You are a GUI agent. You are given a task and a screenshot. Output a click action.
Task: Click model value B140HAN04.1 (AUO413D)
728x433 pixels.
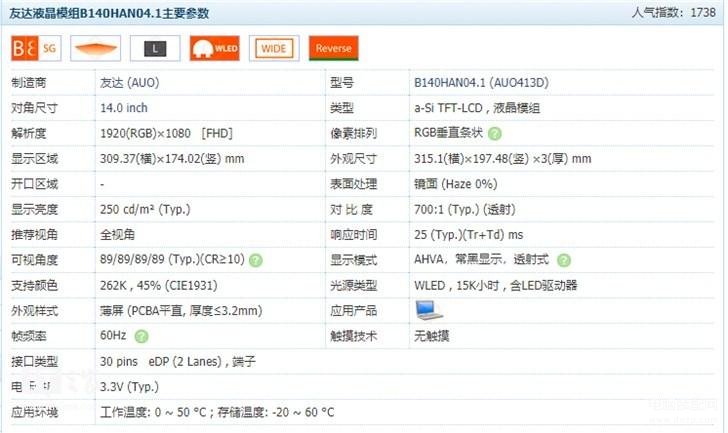point(481,83)
